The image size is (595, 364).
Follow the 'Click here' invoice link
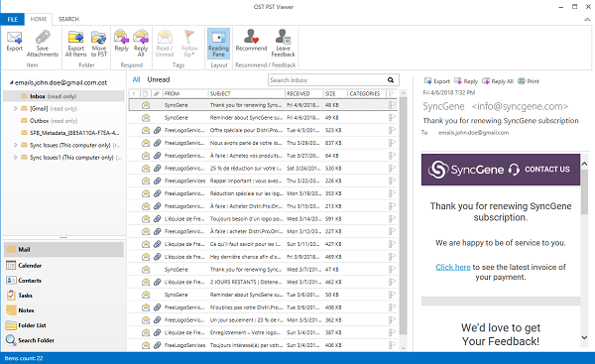click(x=453, y=267)
